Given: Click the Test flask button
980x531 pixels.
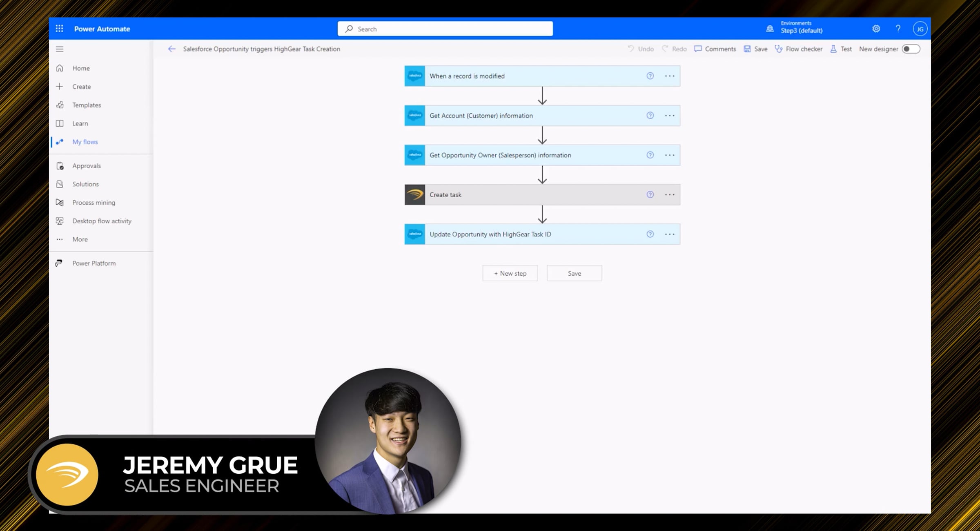Looking at the screenshot, I should [x=841, y=49].
